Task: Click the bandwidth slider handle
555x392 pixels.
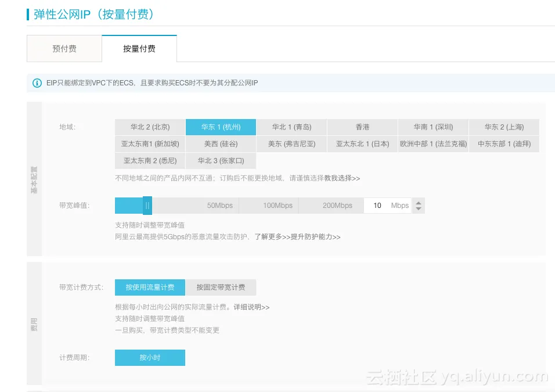Action: (147, 206)
